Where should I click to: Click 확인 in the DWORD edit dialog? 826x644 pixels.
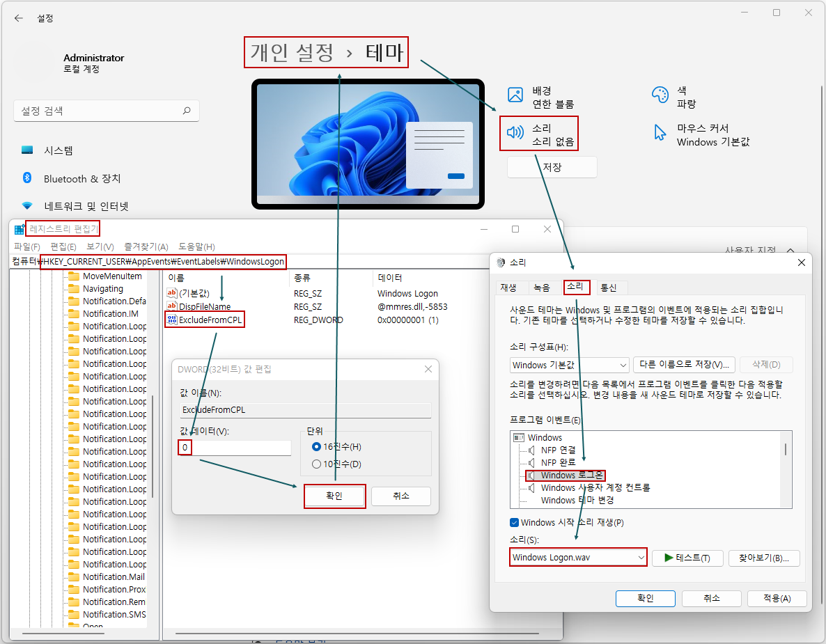coord(334,496)
